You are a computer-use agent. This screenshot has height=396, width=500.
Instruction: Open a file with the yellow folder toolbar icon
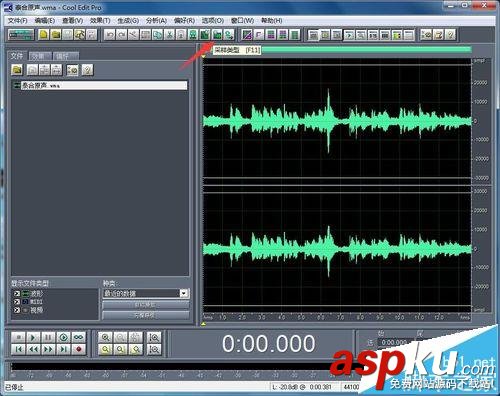(x=55, y=35)
